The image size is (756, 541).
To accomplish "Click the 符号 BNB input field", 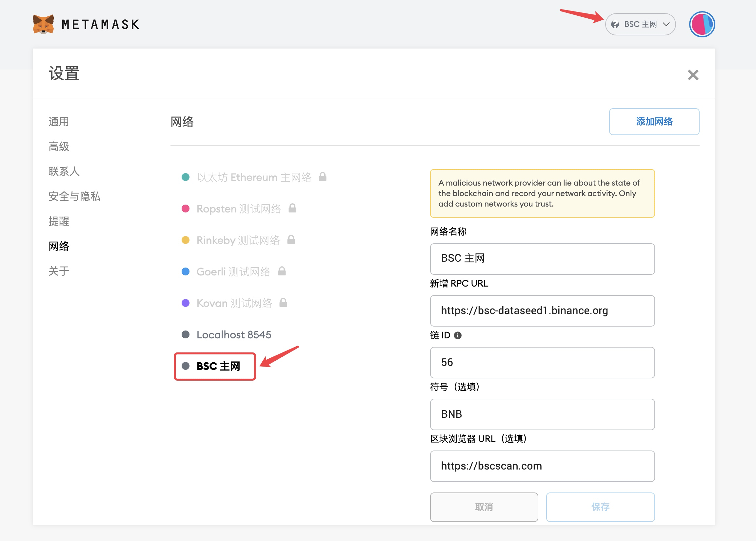I will pos(542,414).
